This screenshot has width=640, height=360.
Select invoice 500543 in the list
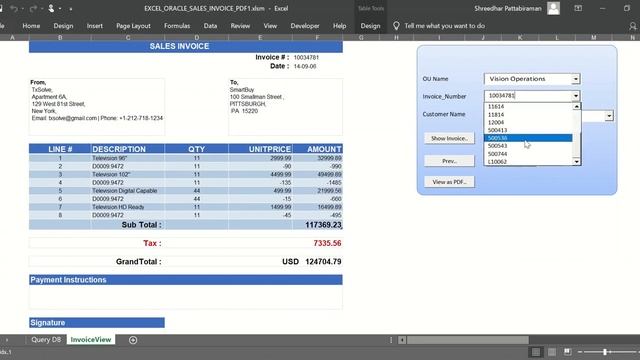tap(528, 146)
